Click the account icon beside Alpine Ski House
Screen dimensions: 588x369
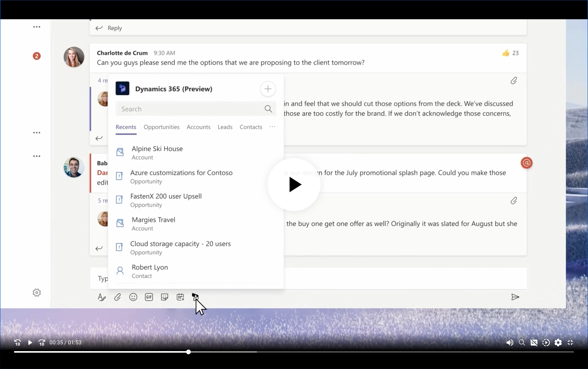pos(120,152)
